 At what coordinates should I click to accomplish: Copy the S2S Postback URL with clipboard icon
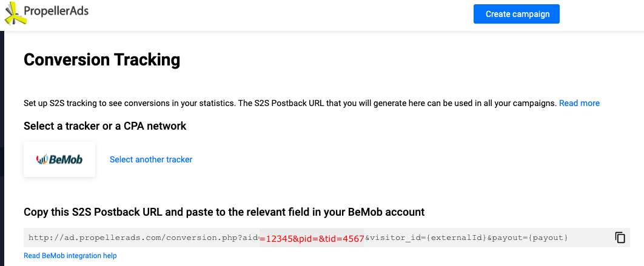pyautogui.click(x=620, y=238)
